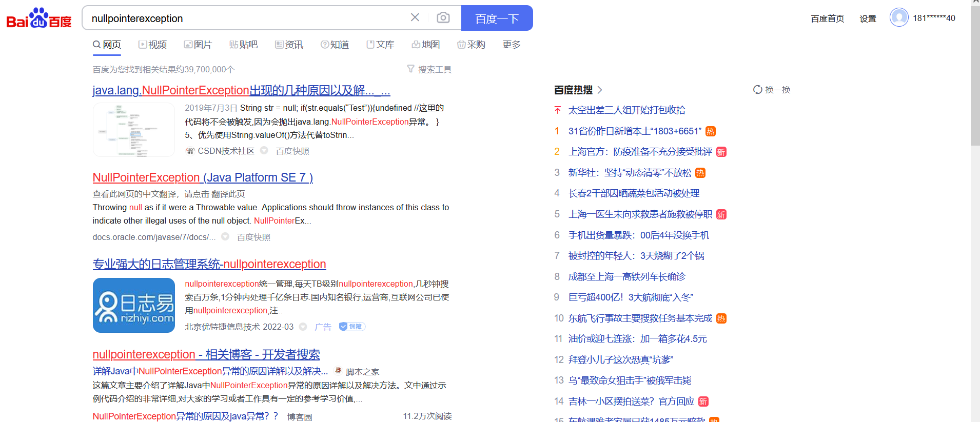Open 设置 menu in header

click(x=868, y=18)
